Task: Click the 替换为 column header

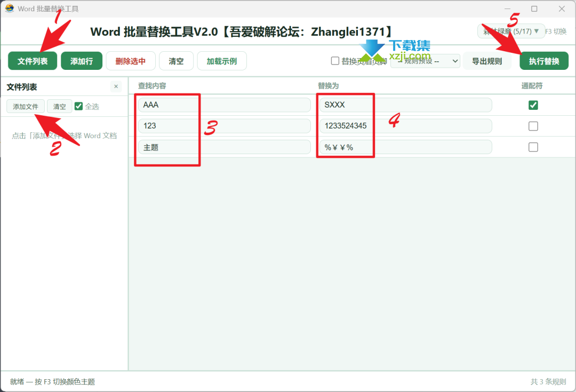Action: pos(328,86)
